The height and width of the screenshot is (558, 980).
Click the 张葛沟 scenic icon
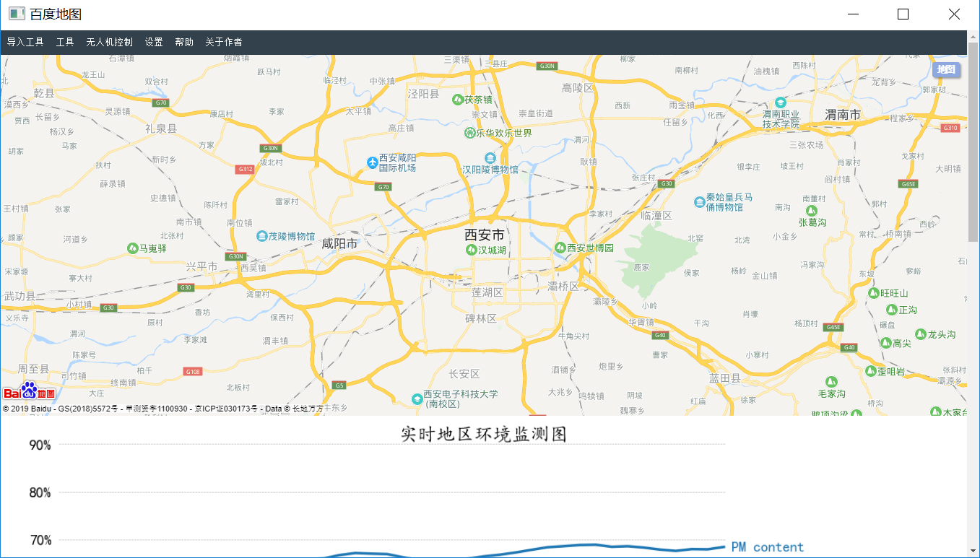coord(812,210)
